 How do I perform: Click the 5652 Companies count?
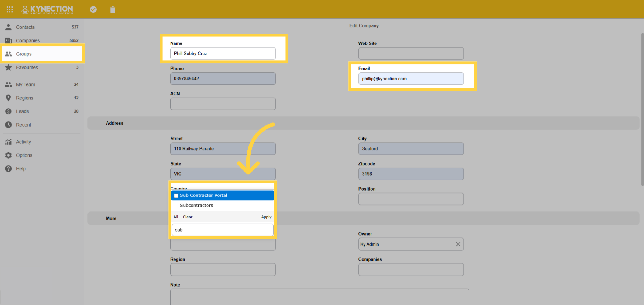74,40
